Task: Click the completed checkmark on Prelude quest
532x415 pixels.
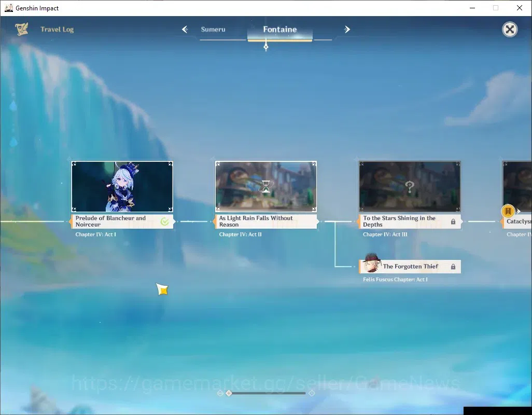Action: point(164,222)
